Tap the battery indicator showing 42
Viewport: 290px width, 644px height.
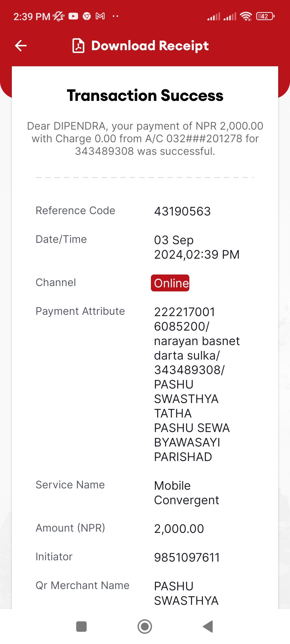(x=265, y=16)
